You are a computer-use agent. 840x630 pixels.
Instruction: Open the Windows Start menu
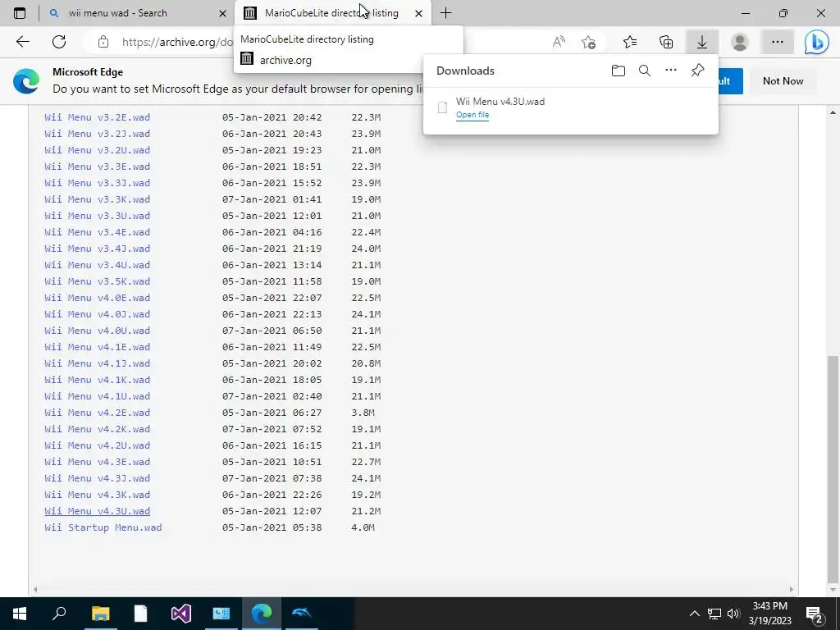point(20,614)
